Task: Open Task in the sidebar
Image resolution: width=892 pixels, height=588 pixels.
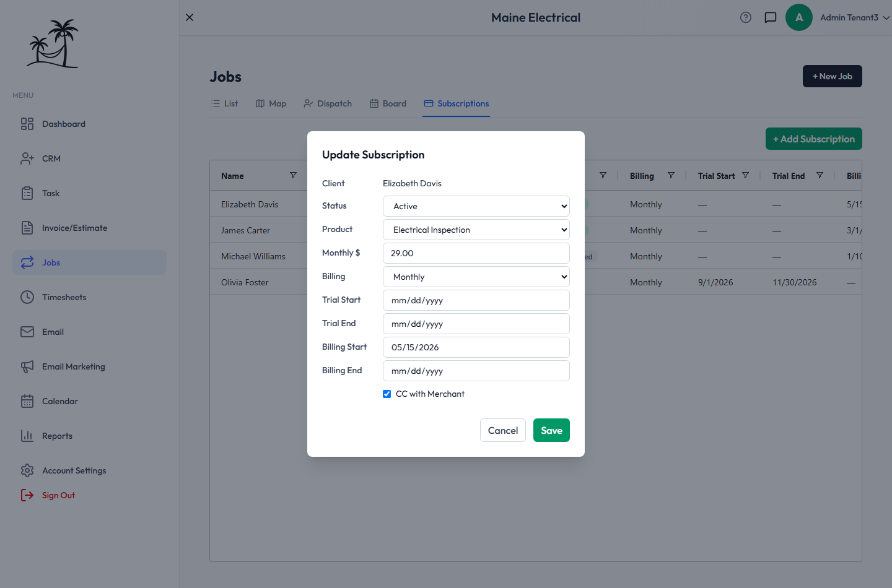Action: [89, 193]
